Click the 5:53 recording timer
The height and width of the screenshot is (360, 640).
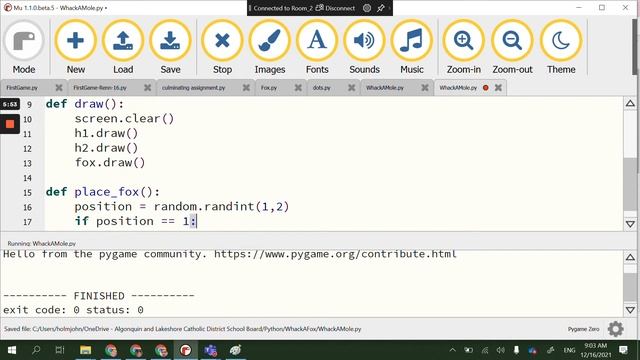point(10,104)
